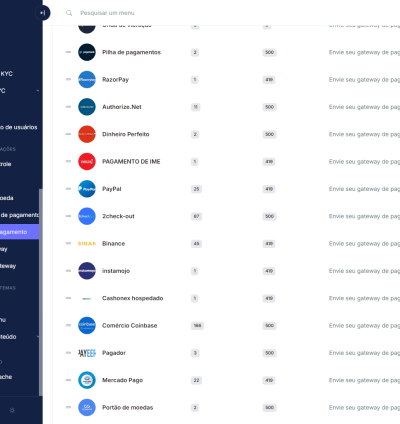Click the Pagador Payeer logo
The width and height of the screenshot is (400, 424).
click(87, 353)
